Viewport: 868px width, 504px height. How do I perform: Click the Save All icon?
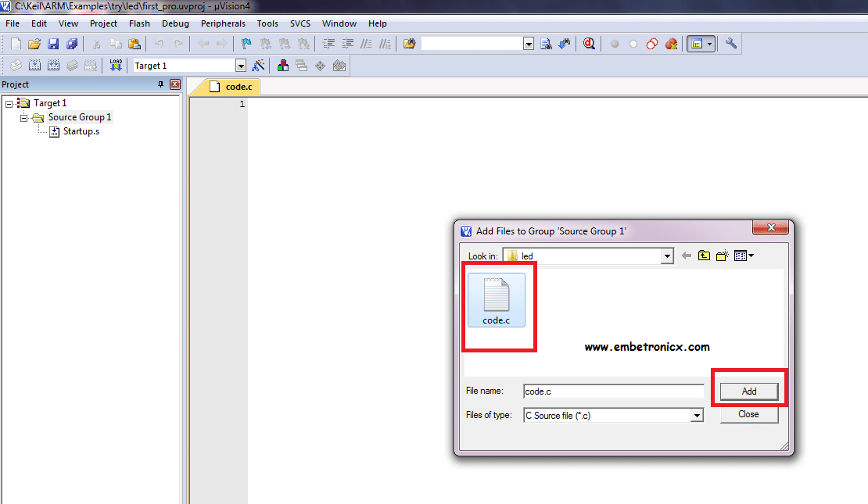[72, 44]
